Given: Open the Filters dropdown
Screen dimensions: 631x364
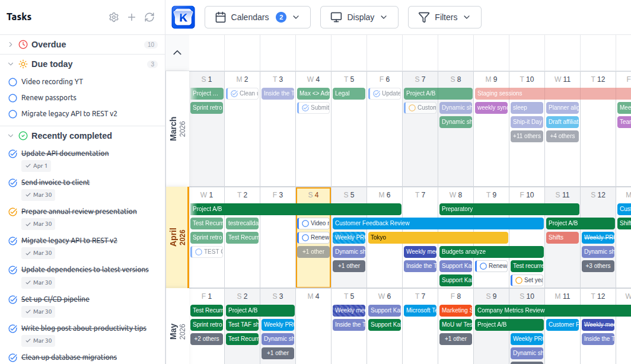Looking at the screenshot, I should click(x=445, y=17).
